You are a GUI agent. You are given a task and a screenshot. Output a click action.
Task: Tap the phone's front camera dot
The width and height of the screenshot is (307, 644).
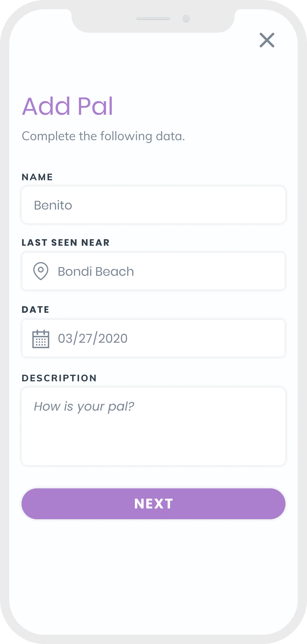coord(186,18)
